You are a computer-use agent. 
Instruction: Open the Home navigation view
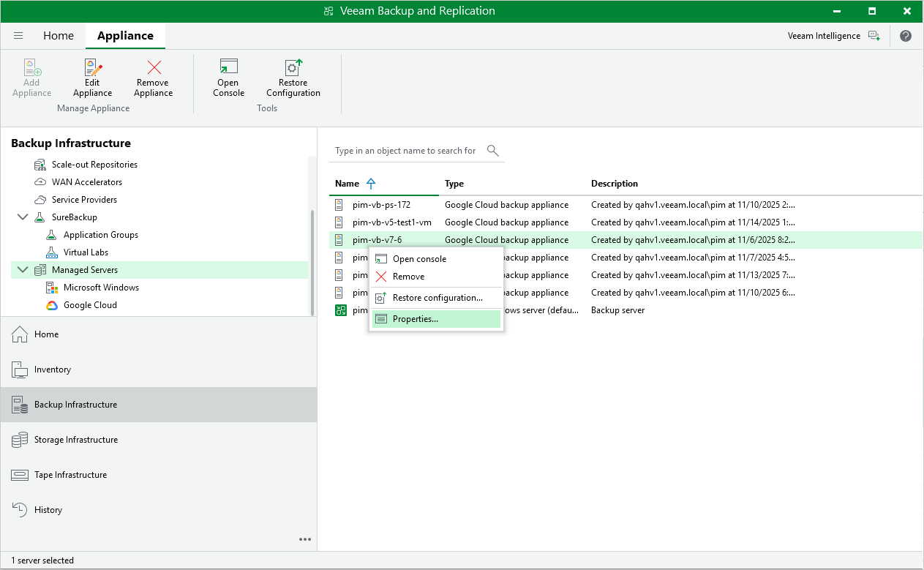click(x=159, y=334)
